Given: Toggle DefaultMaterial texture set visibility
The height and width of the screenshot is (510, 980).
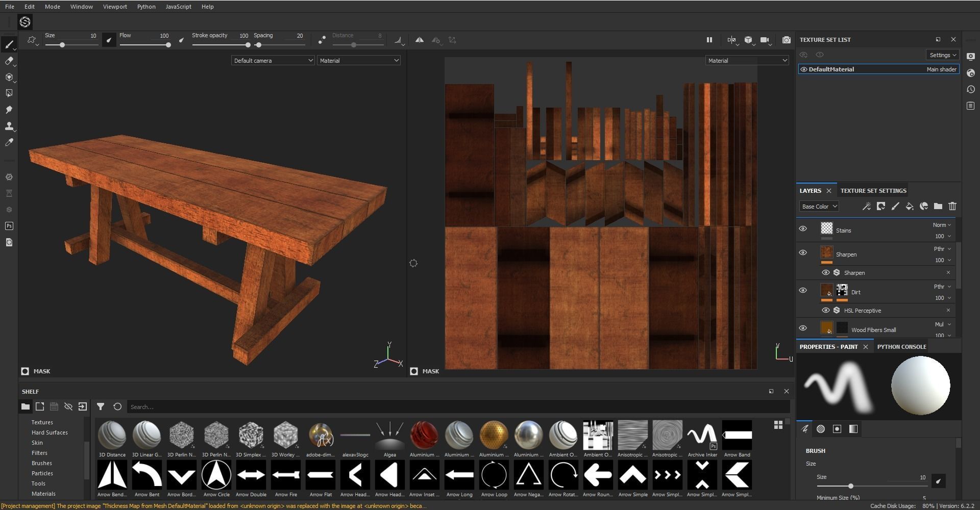Looking at the screenshot, I should pos(804,69).
